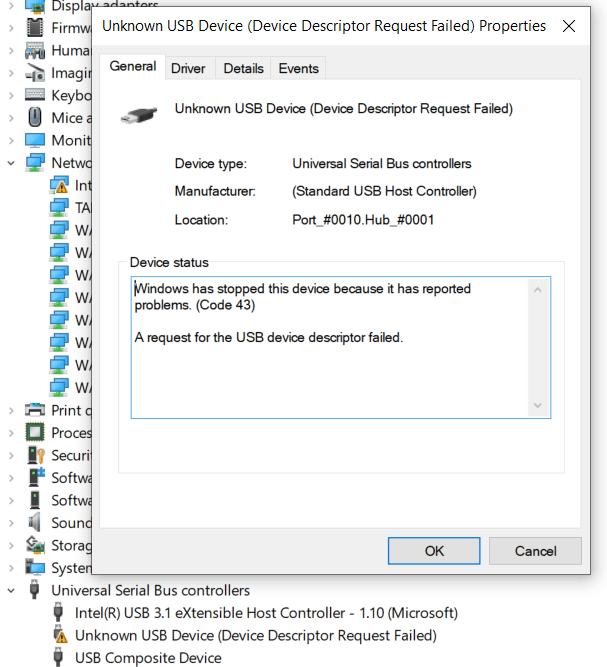Expand the Processors tree node
This screenshot has height=667, width=607.
11,433
